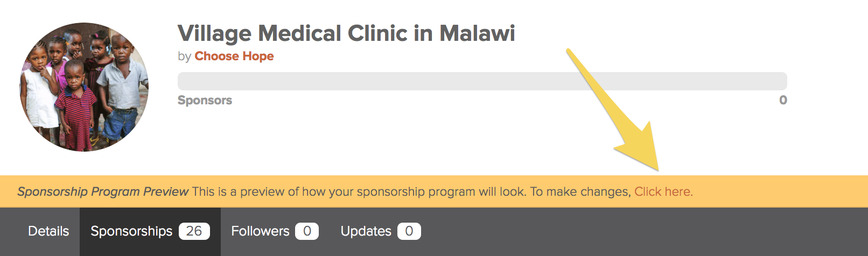Click the circular children photo thumbnail
Image resolution: width=868 pixels, height=256 pixels.
point(84,87)
